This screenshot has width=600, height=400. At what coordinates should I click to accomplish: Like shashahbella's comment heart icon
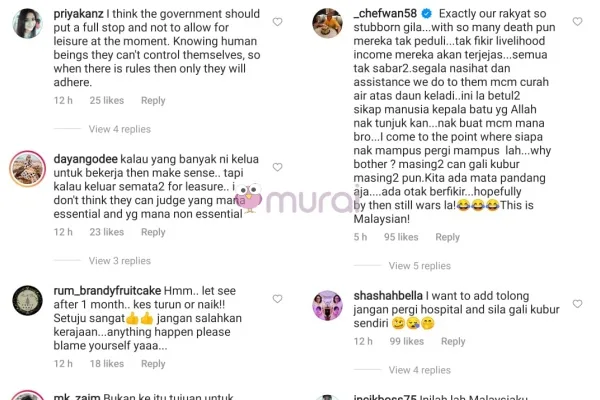coord(577,304)
